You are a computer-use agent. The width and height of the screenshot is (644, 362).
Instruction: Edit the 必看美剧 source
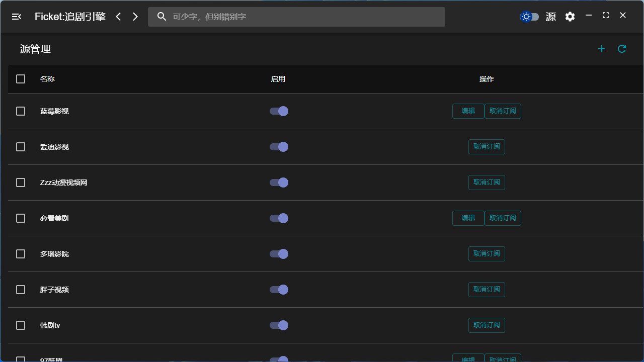[468, 218]
